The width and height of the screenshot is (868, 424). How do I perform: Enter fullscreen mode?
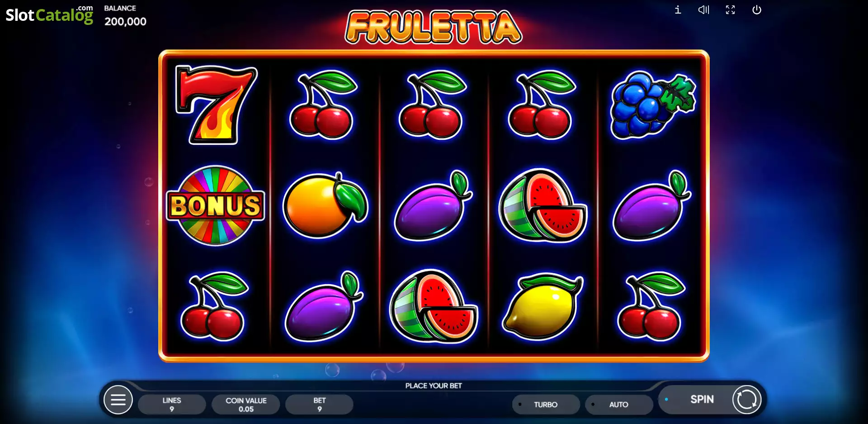(x=730, y=10)
